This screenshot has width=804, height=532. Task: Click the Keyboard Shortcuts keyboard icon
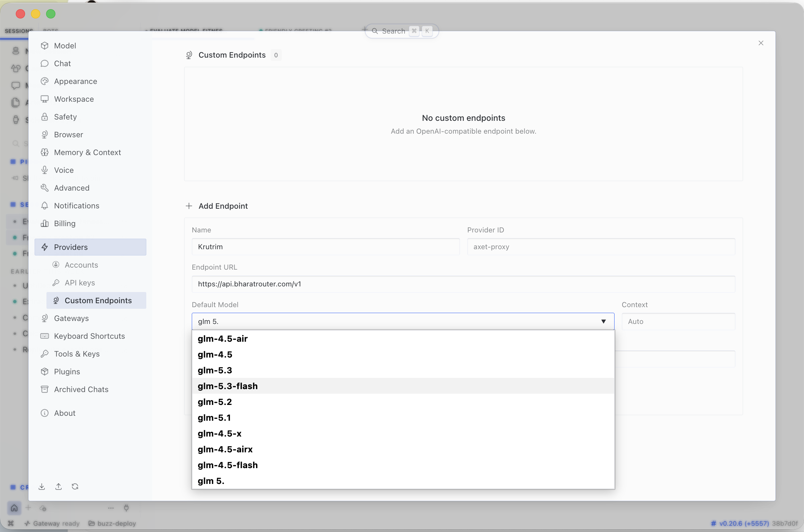tap(44, 336)
